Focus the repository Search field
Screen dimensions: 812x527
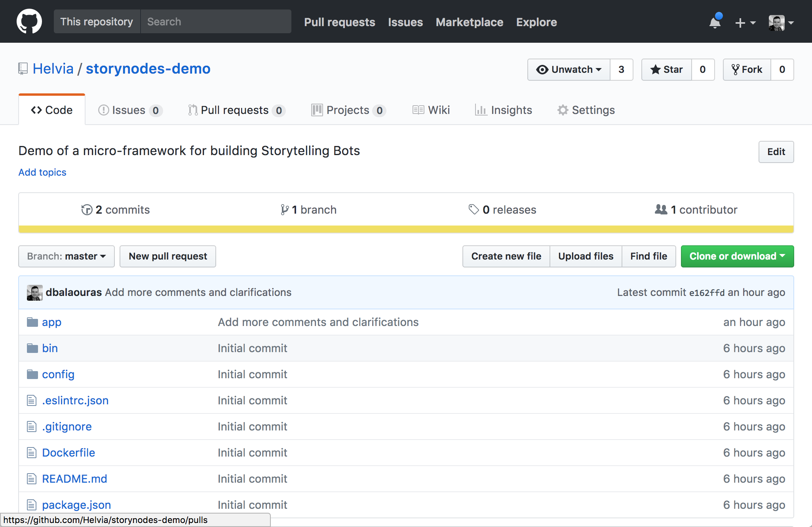(x=216, y=22)
